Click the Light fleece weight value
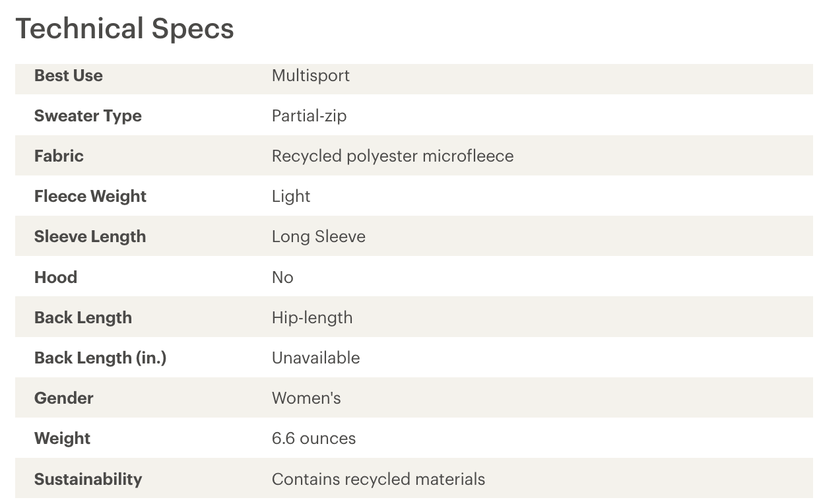Viewport: 821px width, 504px height. pos(291,196)
